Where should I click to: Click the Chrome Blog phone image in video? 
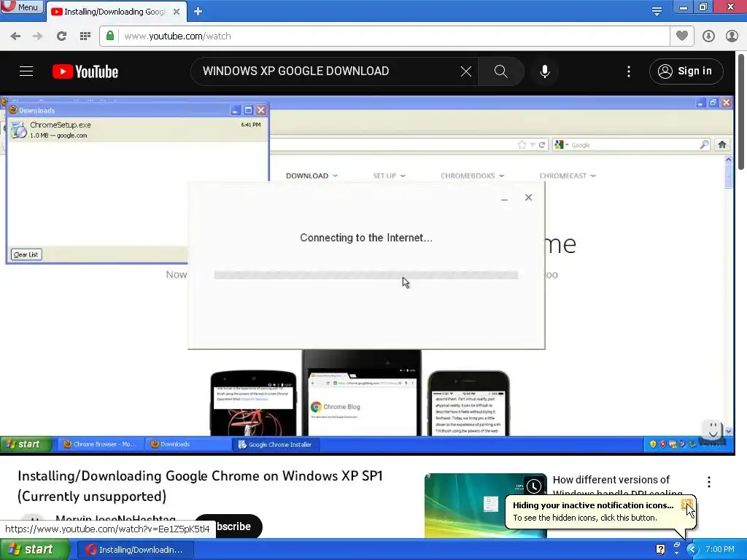click(362, 393)
